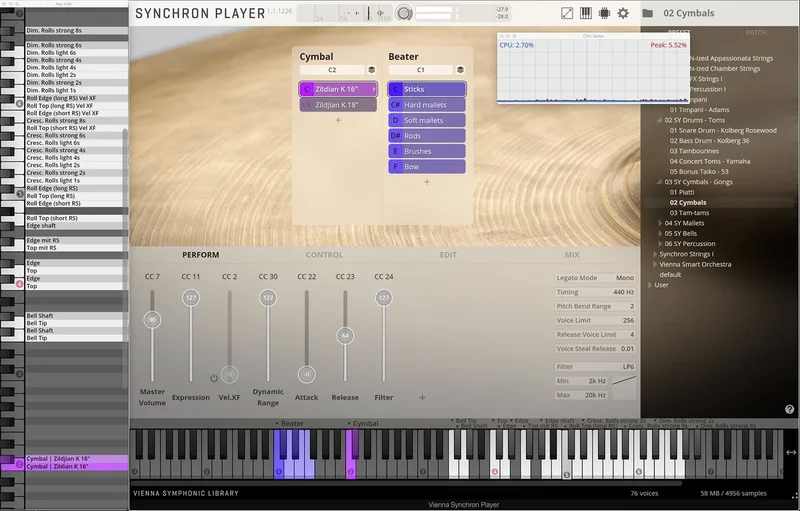Click the arrow on the Zildjian K 16" slot
The width and height of the screenshot is (800, 511).
click(374, 89)
